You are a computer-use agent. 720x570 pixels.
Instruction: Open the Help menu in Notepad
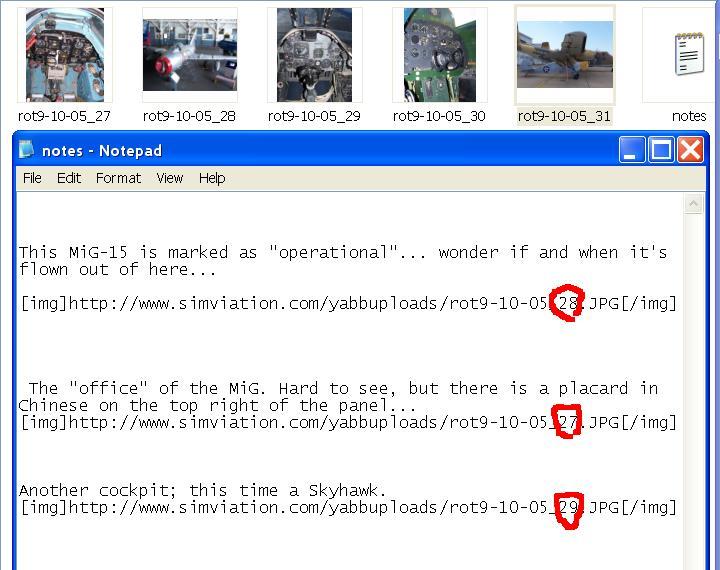[212, 178]
